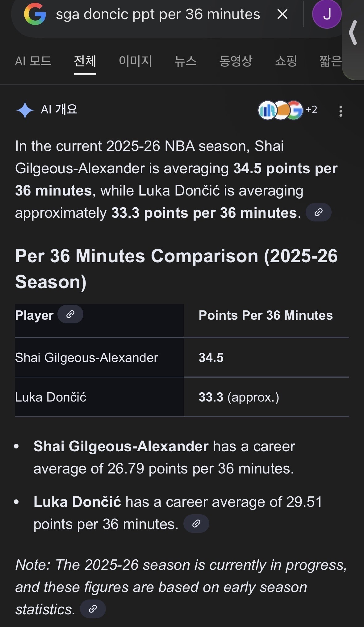The image size is (364, 627).
Task: Switch to the AI 모드 tab
Action: 33,61
